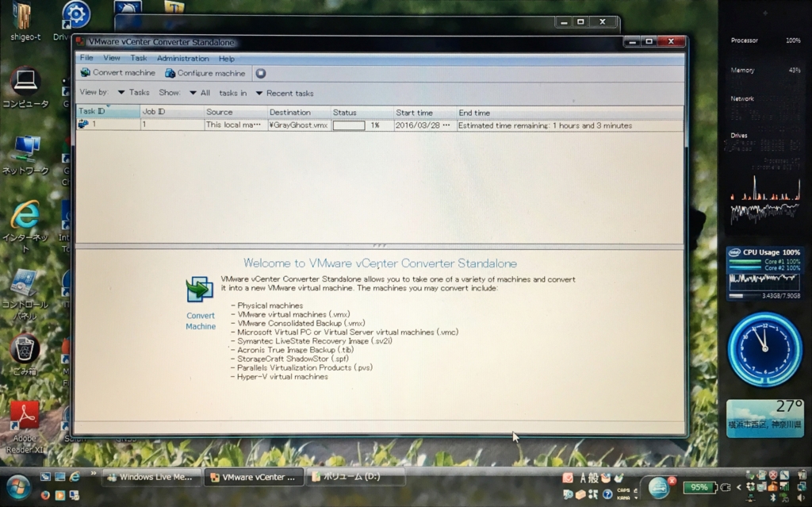Open the shigeo-t folder desktop icon
The height and width of the screenshot is (507, 812).
click(x=25, y=21)
